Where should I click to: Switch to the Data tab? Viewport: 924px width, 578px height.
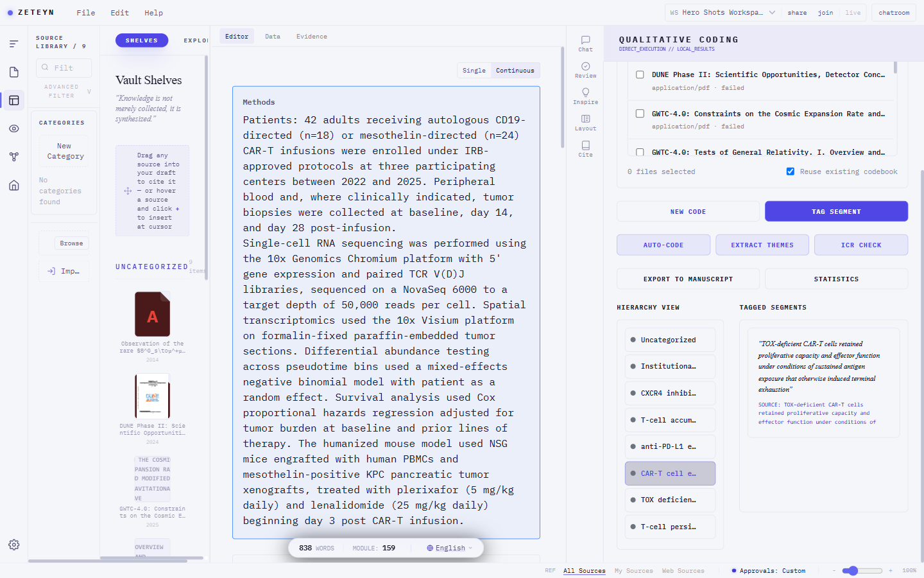[x=273, y=37]
